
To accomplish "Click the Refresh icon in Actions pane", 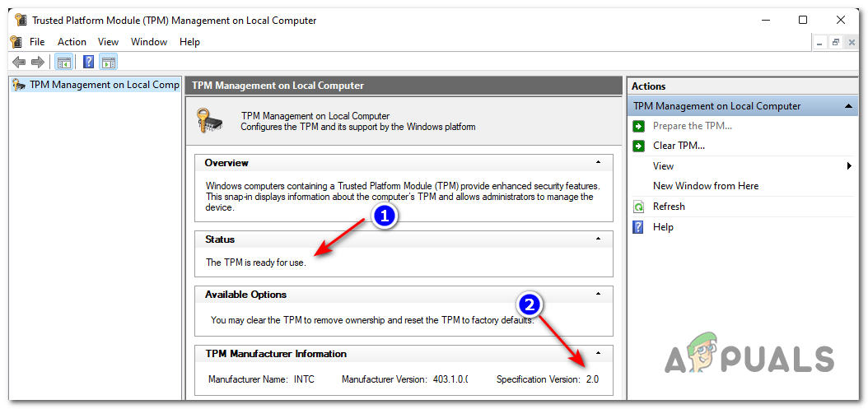I will point(638,207).
